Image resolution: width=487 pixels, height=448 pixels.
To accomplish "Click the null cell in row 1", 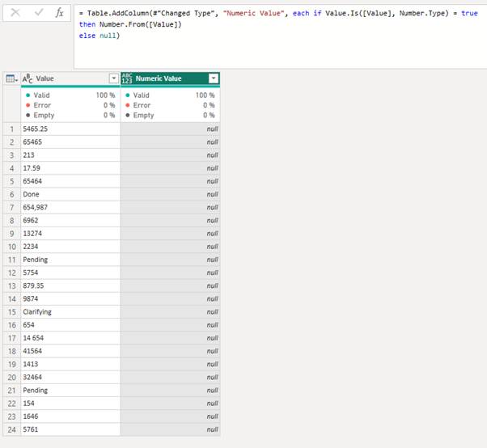I will coord(170,129).
